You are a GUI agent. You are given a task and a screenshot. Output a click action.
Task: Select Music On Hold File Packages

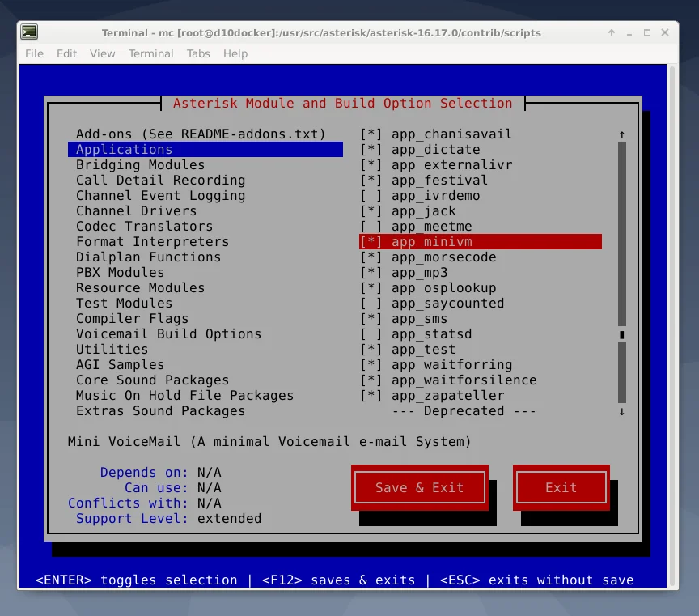(184, 396)
